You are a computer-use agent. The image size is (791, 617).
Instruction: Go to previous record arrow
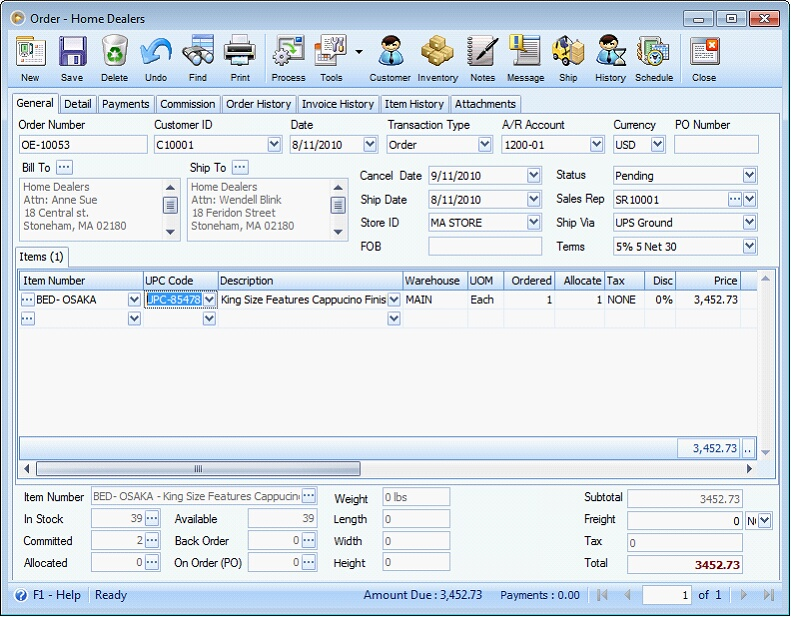(627, 595)
